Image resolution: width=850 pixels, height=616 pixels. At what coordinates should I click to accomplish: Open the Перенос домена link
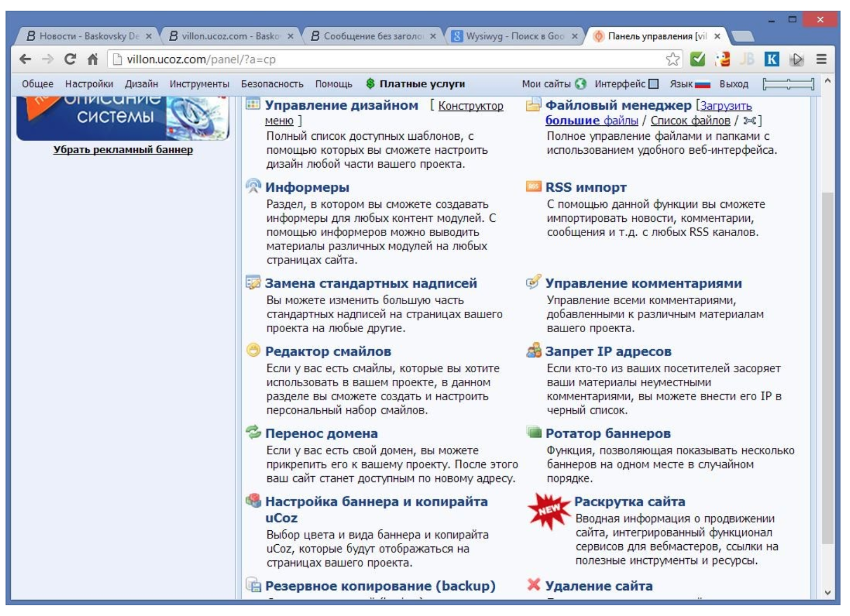pos(322,433)
